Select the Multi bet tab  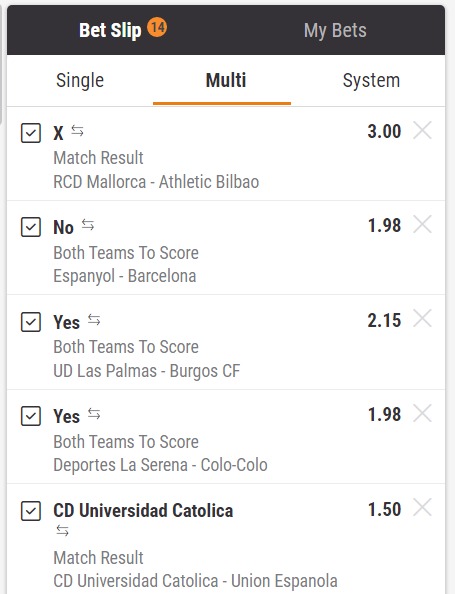tap(226, 80)
